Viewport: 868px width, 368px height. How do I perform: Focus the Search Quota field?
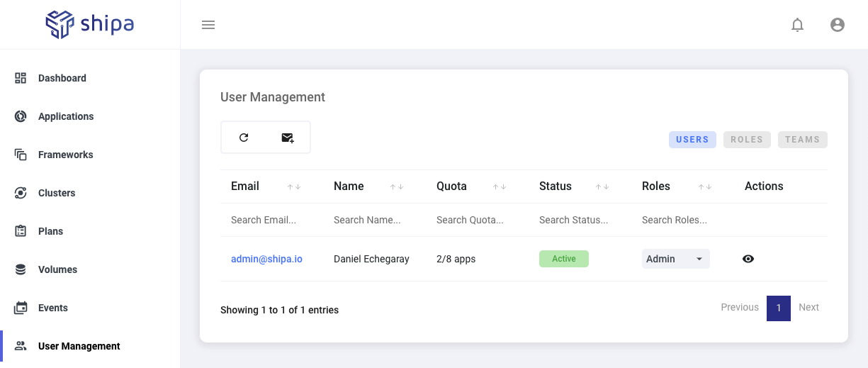pos(478,220)
